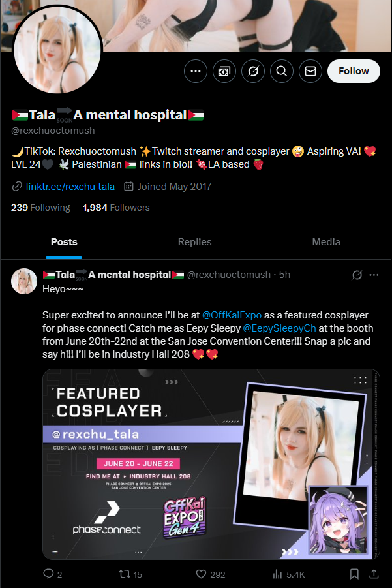View the 1,984 Followers list

[x=116, y=208]
